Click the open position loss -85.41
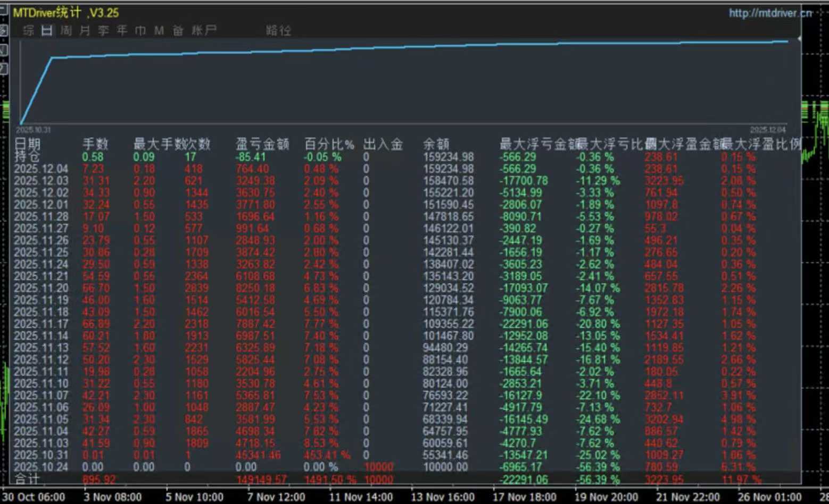 [251, 157]
